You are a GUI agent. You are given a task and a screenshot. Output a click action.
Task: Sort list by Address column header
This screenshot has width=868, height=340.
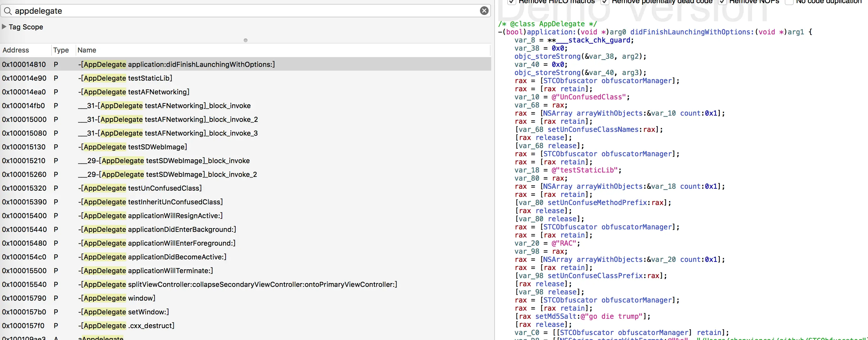point(16,50)
